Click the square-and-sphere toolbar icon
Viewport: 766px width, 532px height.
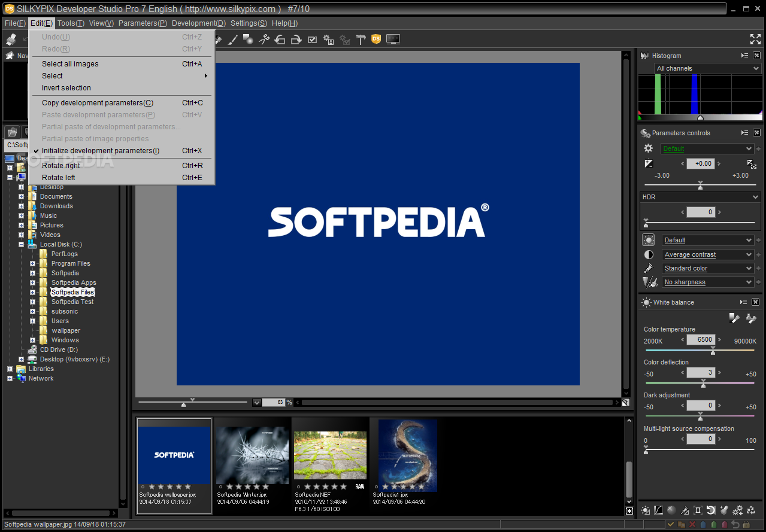(248, 39)
